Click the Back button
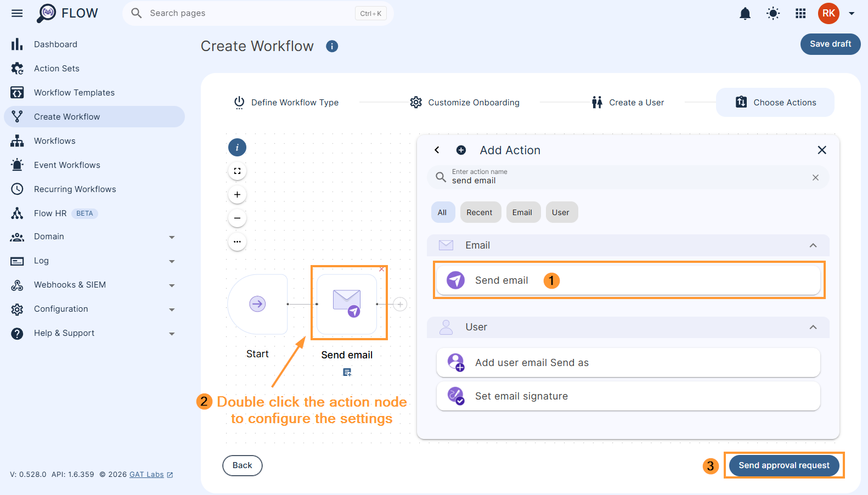Screen dimensions: 868x495 [x=243, y=465]
